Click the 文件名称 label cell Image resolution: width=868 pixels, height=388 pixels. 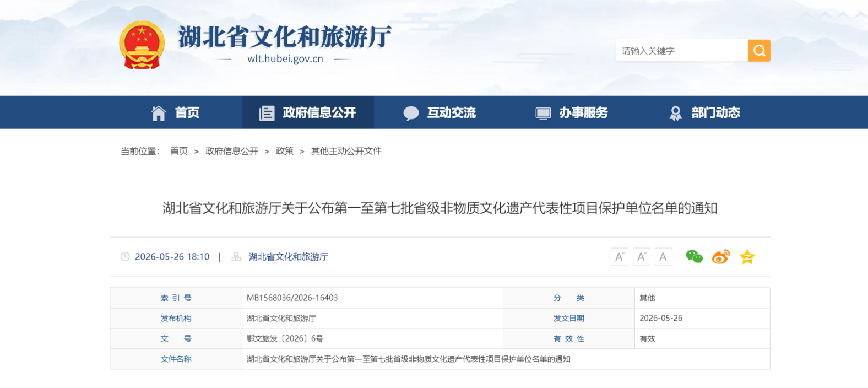coord(176,359)
